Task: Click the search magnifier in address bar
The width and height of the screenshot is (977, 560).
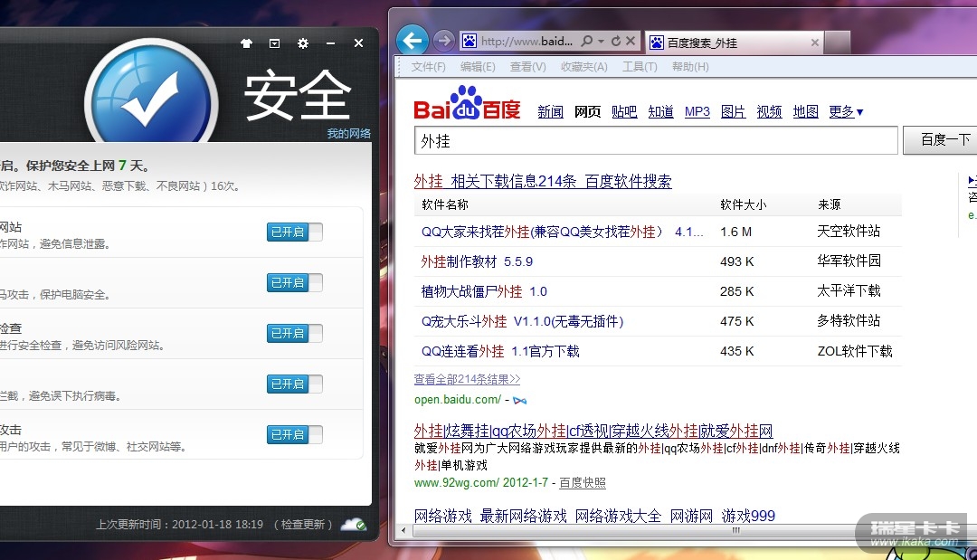Action: point(586,41)
